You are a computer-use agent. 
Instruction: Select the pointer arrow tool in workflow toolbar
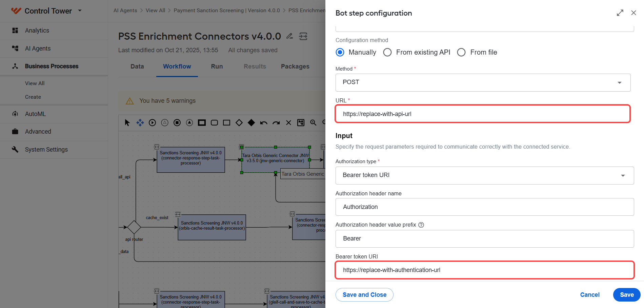click(127, 123)
